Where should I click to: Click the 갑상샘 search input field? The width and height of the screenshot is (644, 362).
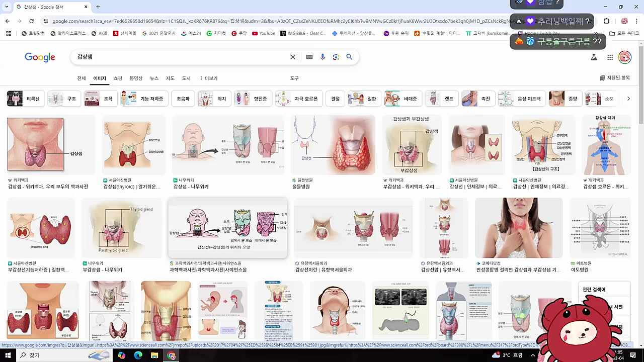point(181,57)
